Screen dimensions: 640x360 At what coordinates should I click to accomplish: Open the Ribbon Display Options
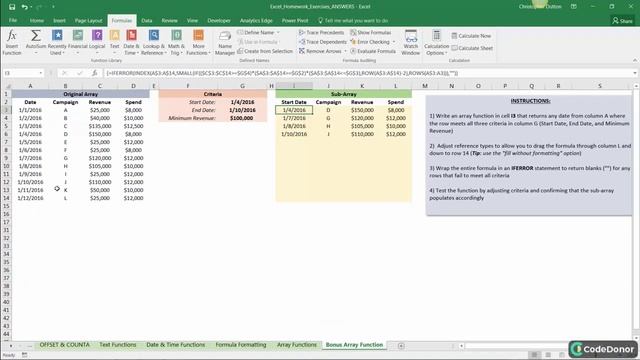573,7
